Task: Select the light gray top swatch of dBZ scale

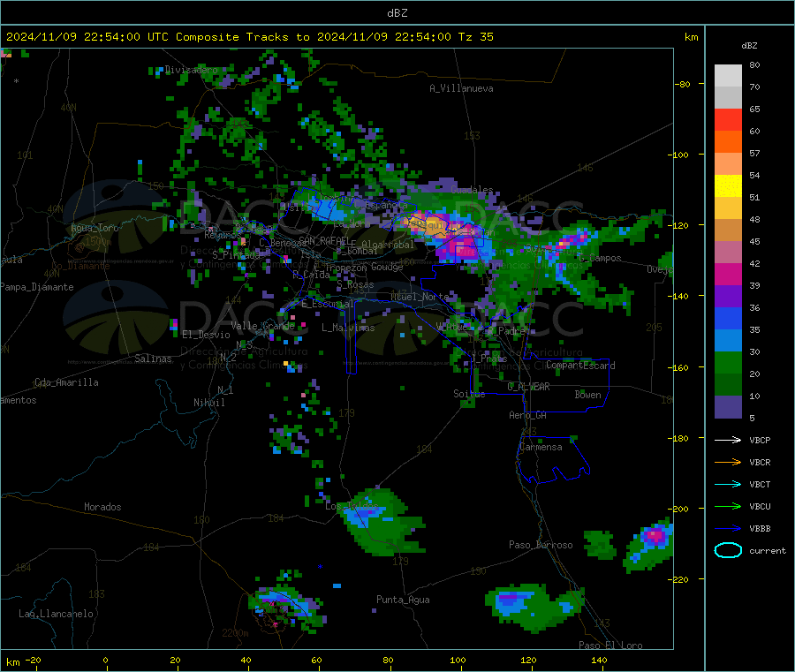Action: 728,76
